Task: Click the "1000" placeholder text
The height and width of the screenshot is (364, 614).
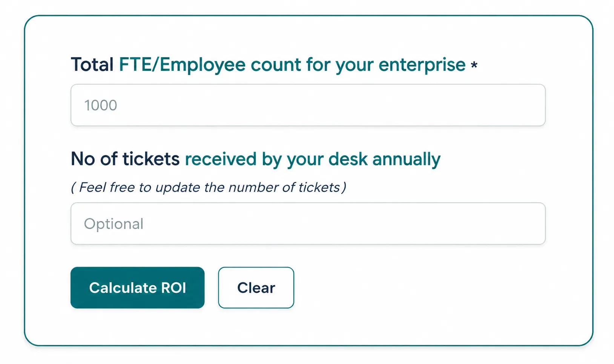Action: [x=101, y=106]
